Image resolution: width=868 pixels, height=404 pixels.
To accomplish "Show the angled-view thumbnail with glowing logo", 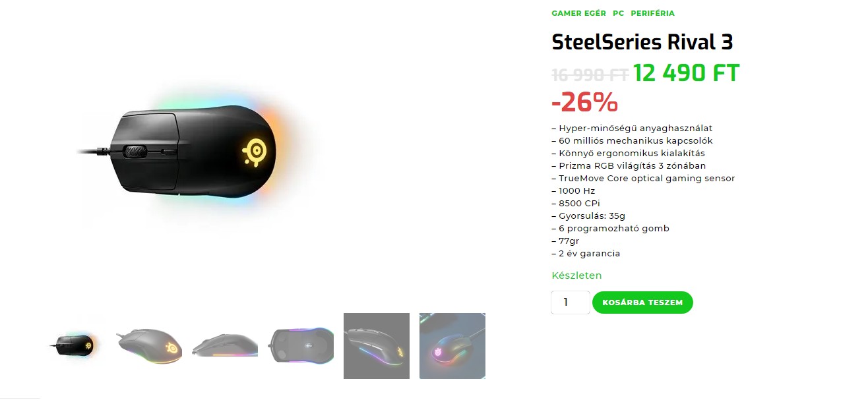I will pyautogui.click(x=149, y=345).
